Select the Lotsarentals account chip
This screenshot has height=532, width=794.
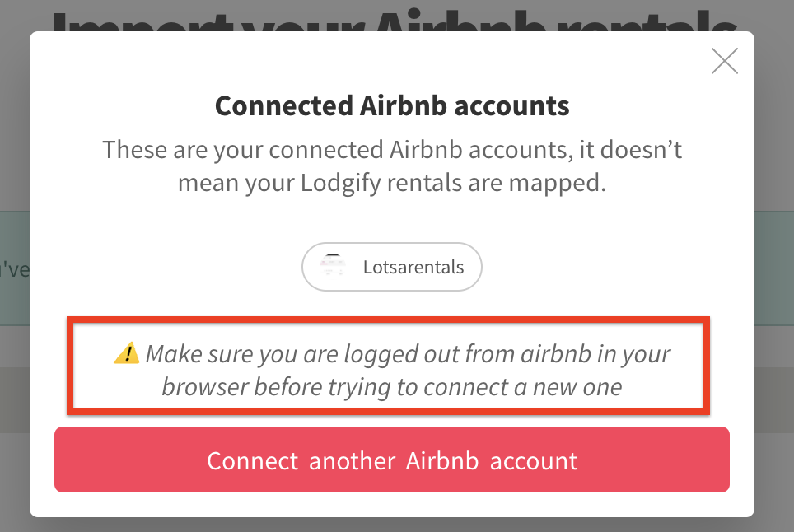click(392, 267)
